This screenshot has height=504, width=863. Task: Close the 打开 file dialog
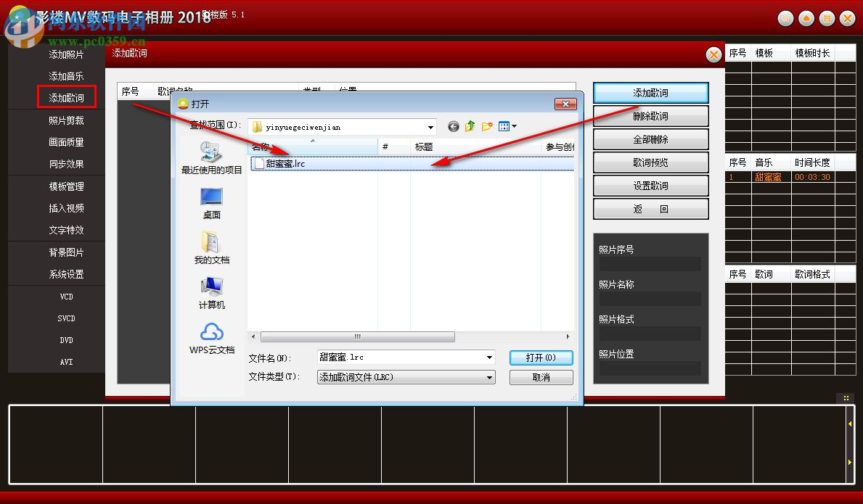coord(565,104)
